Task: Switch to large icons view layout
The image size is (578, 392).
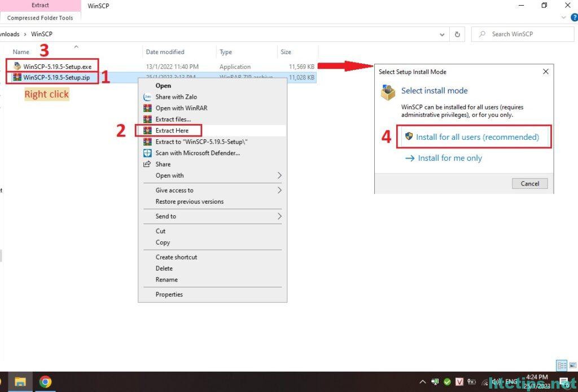Action: [x=572, y=365]
